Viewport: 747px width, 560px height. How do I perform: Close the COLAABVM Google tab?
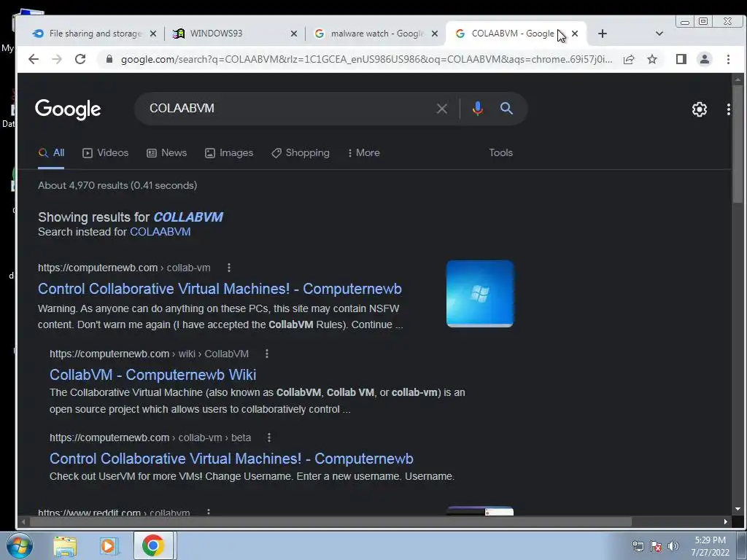[x=575, y=34]
